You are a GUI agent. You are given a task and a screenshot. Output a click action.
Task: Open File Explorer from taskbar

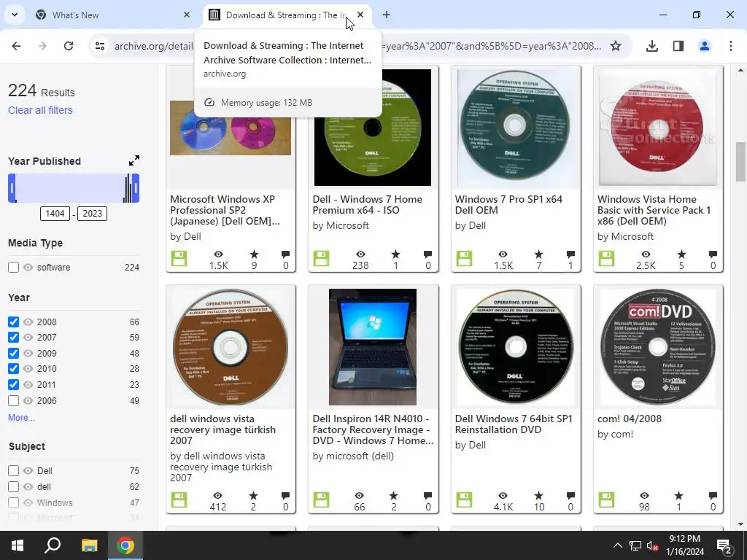[x=89, y=545]
